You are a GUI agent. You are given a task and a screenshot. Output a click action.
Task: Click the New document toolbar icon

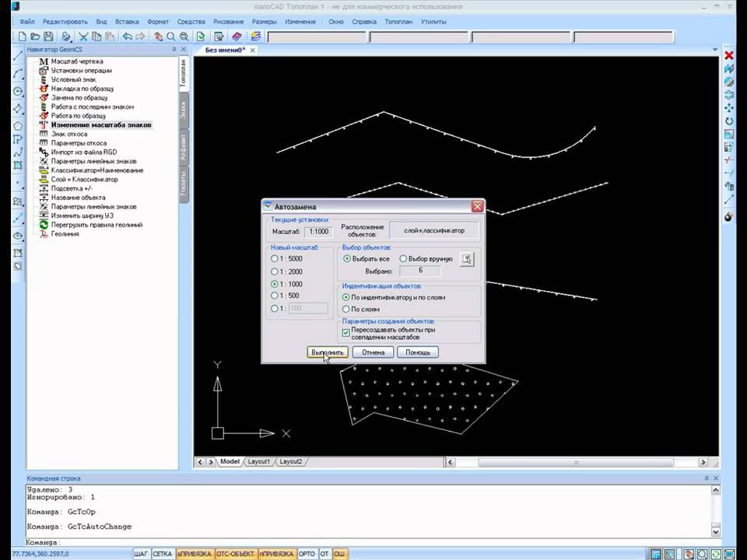tap(23, 37)
